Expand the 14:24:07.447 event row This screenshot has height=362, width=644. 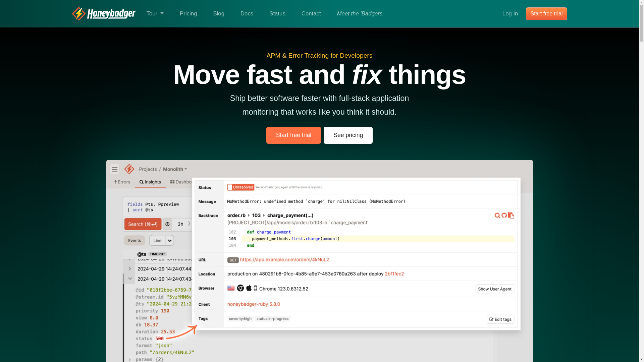coord(130,269)
